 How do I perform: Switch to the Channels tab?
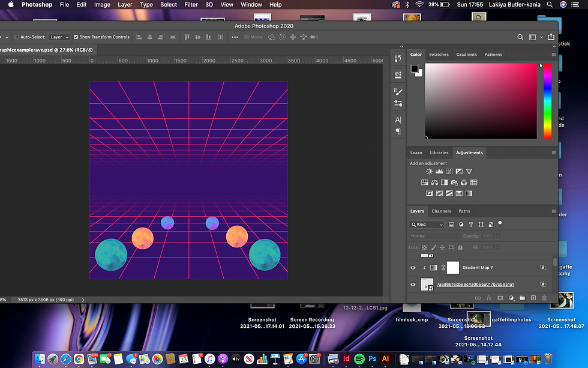(x=441, y=211)
